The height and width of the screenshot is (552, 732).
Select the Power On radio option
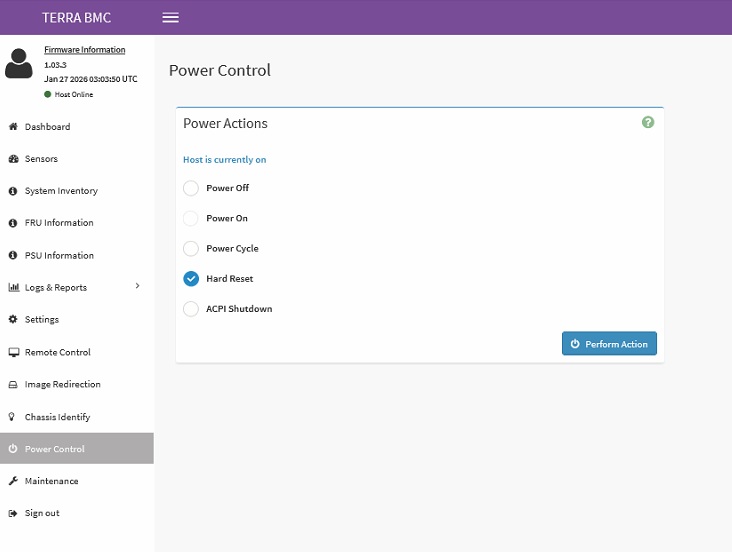(191, 219)
